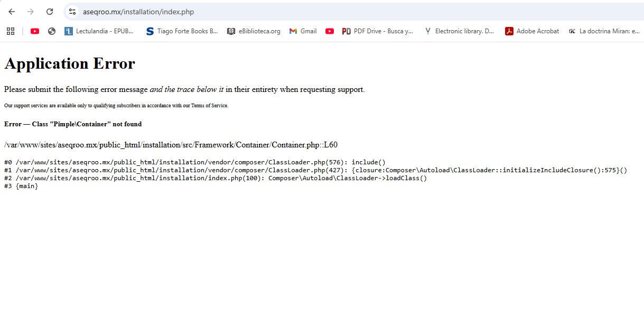Screen dimensions: 644x317
Task: Open site information icon beside URL
Action: pos(72,12)
